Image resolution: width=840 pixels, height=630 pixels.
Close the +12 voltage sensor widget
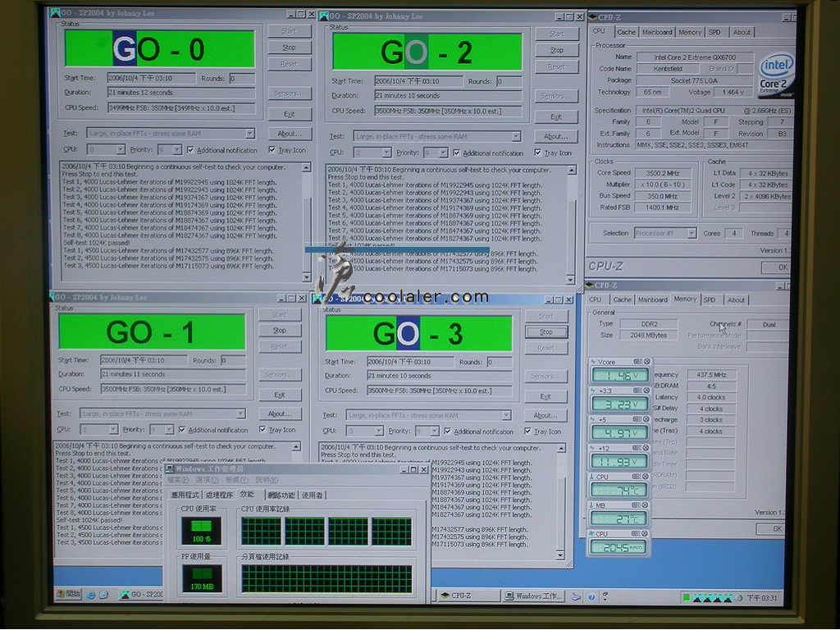point(646,447)
